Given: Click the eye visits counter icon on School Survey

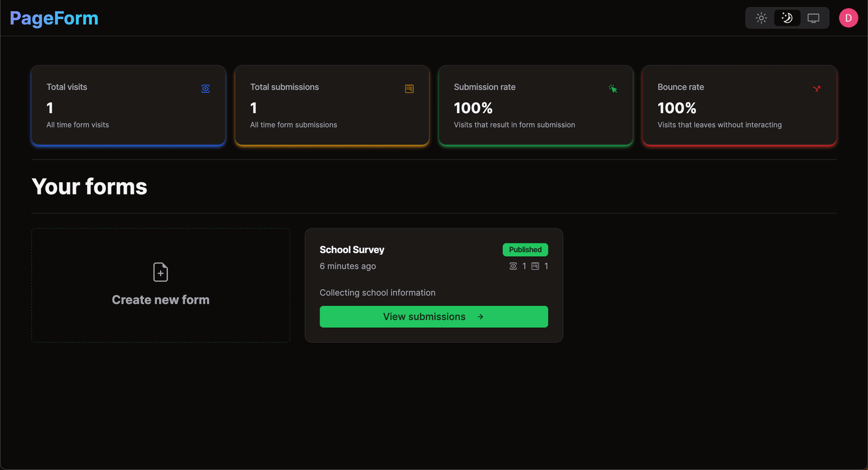Looking at the screenshot, I should click(x=513, y=266).
